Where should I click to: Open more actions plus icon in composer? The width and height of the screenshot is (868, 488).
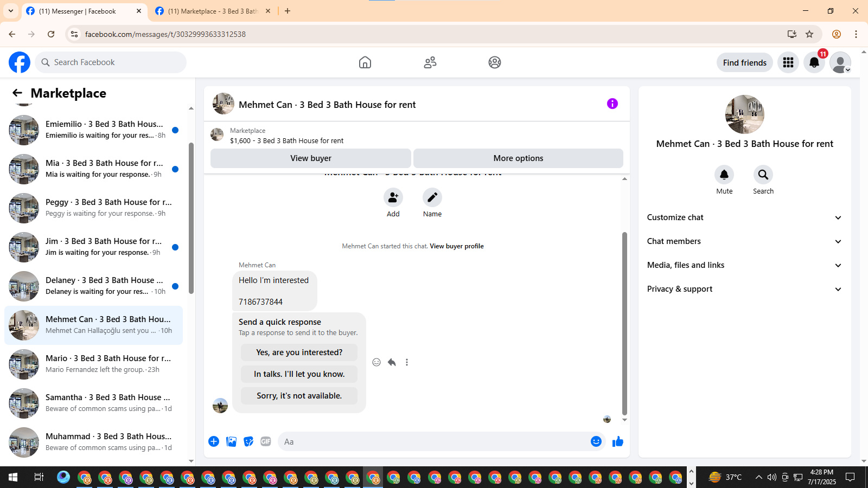tap(214, 441)
